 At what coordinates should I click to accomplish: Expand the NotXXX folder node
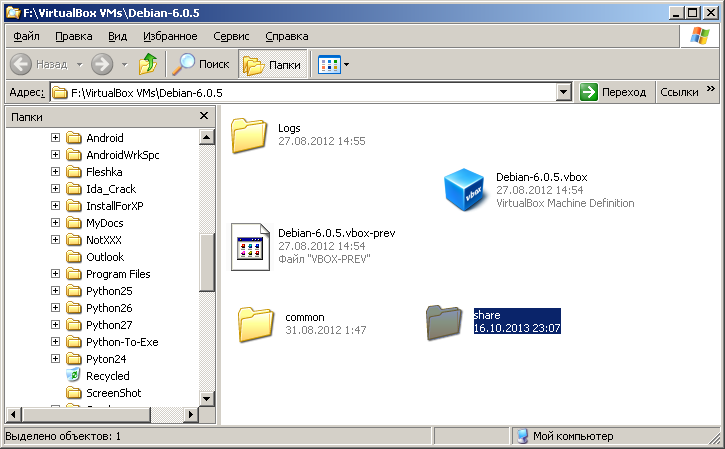tap(55, 240)
